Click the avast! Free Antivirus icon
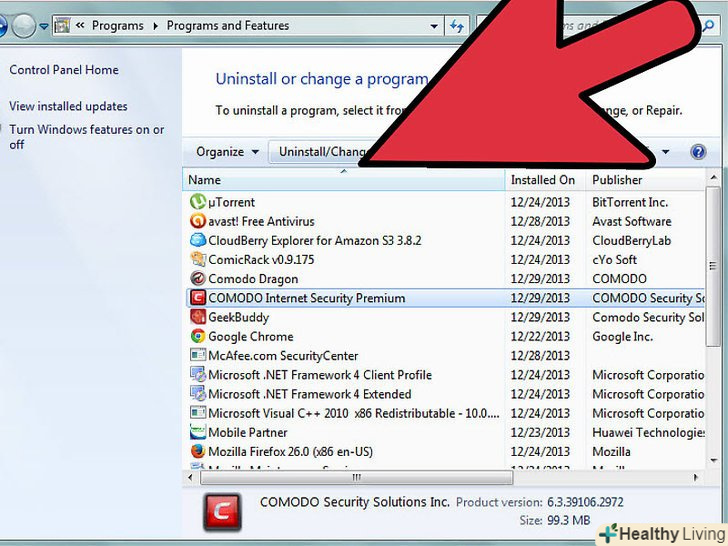Image resolution: width=728 pixels, height=546 pixels. pos(198,221)
